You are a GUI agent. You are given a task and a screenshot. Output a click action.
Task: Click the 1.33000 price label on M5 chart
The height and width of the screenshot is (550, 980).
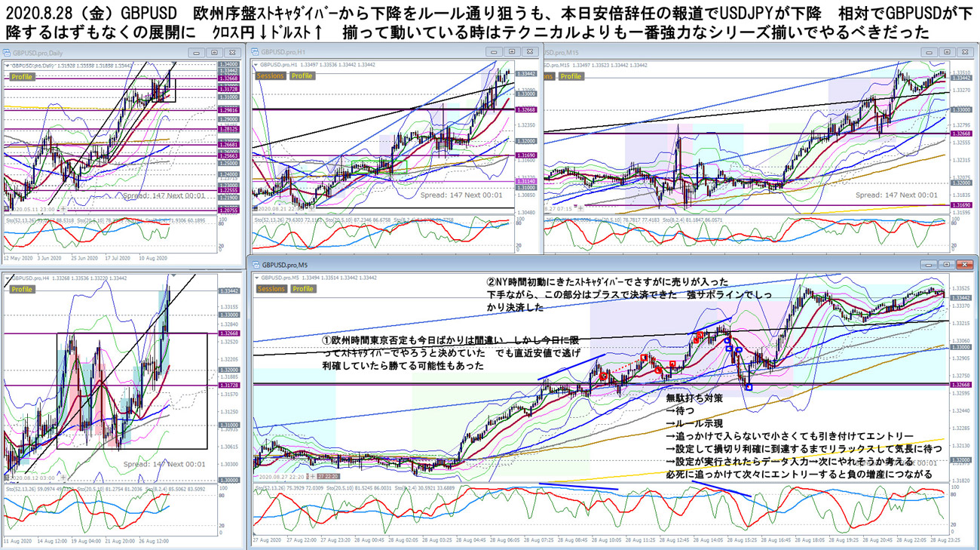coord(960,347)
